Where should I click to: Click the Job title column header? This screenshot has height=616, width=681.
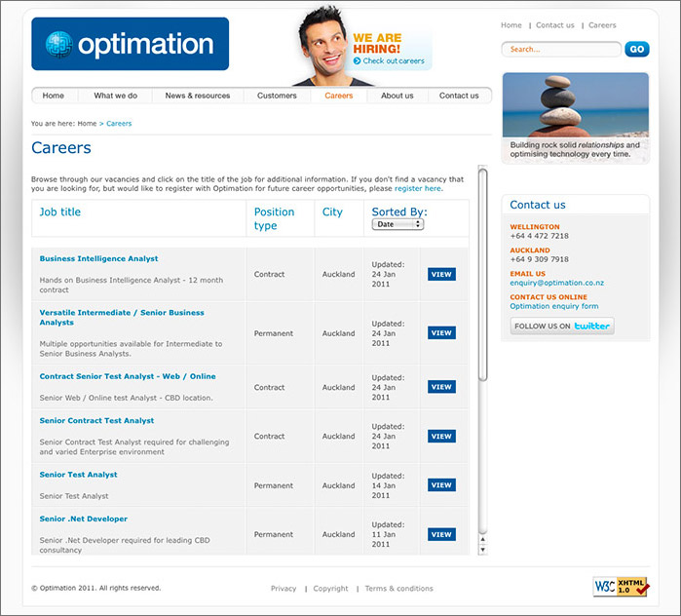point(60,212)
